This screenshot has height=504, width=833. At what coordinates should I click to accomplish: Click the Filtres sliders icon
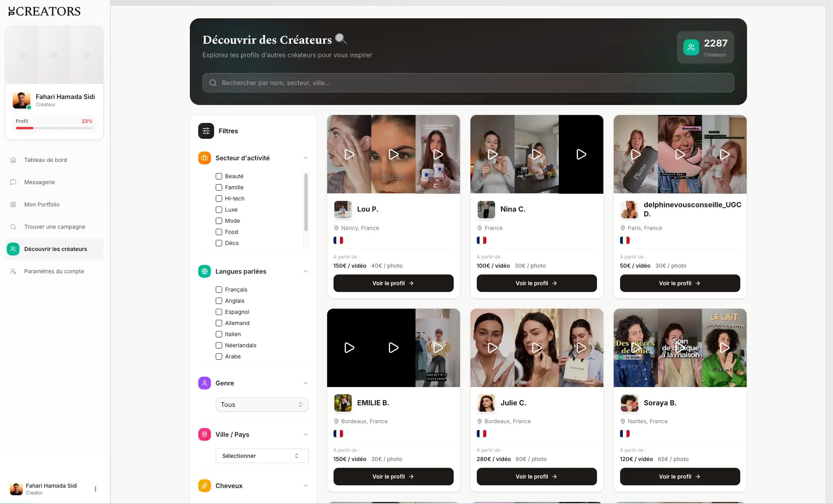(206, 131)
